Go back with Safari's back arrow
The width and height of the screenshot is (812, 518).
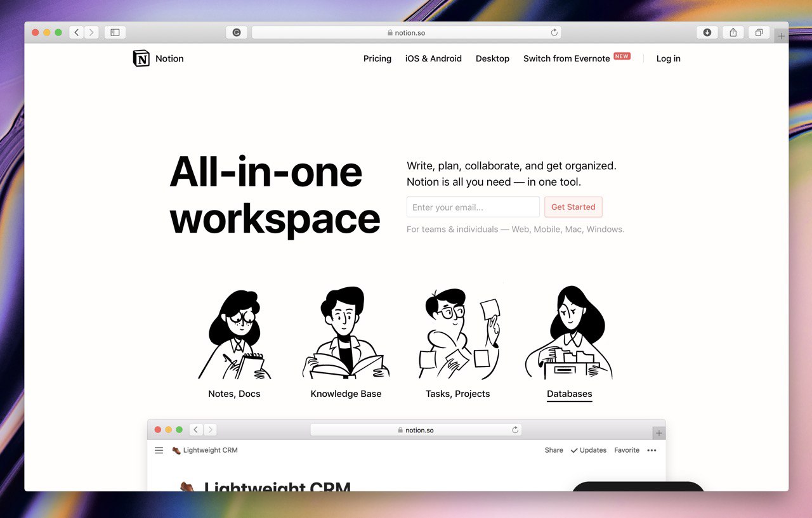77,32
